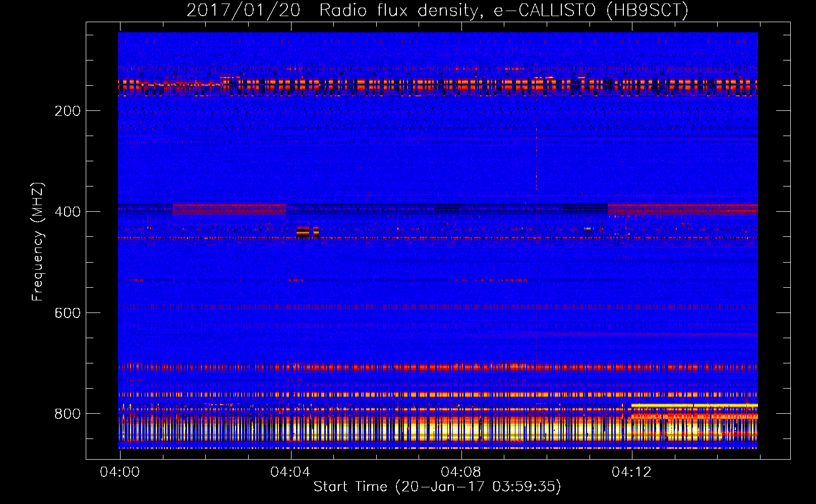Screen dimensions: 816x504
Task: Click the date "2017/01/20" in the title
Action: tap(244, 10)
